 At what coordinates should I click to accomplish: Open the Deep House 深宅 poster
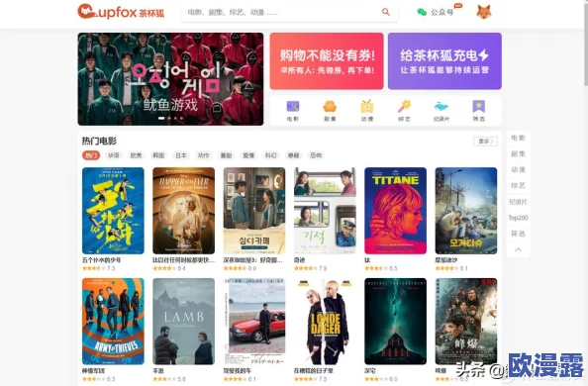[396, 321]
